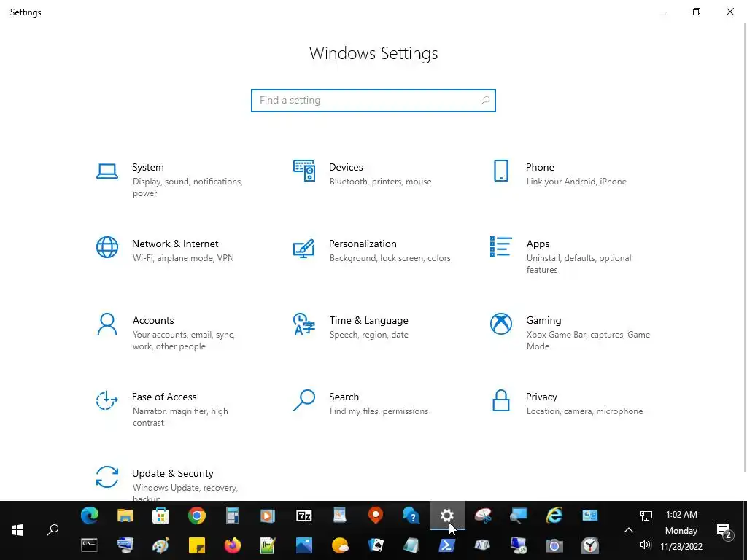The image size is (747, 560).
Task: Open Time & Language clock icon
Action: pyautogui.click(x=304, y=324)
